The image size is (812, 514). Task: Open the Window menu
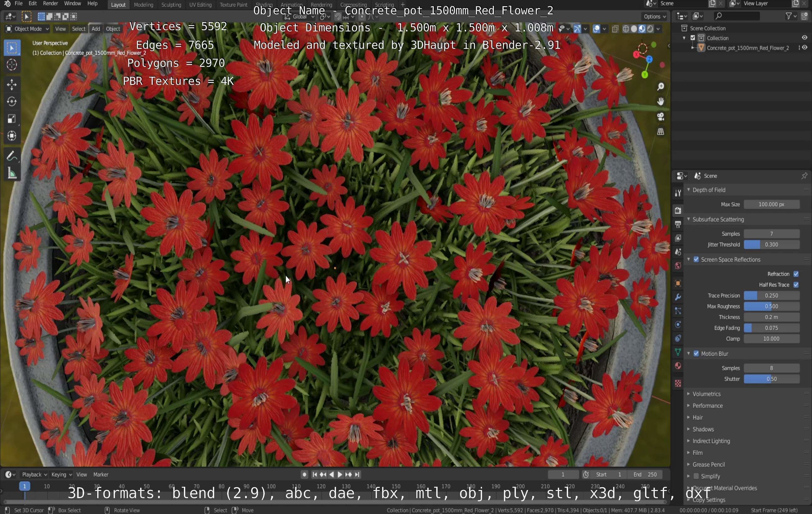(x=72, y=4)
